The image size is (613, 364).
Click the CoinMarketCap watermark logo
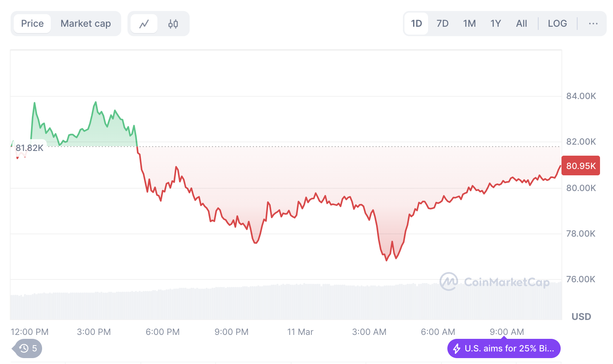pyautogui.click(x=495, y=282)
